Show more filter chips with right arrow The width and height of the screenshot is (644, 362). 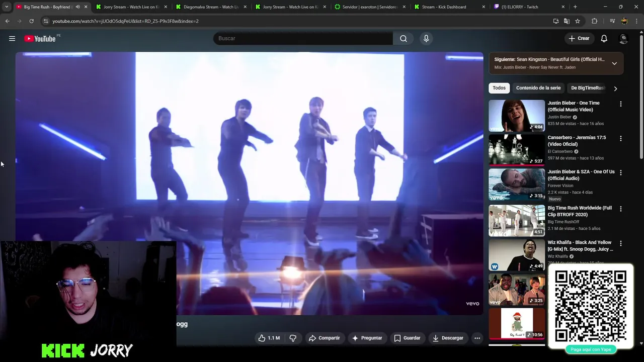(615, 88)
